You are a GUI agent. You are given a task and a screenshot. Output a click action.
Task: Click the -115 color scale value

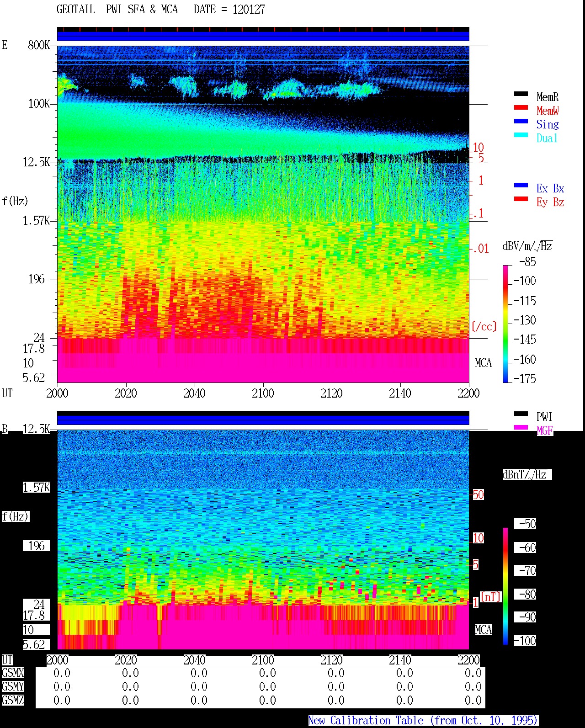pos(525,301)
